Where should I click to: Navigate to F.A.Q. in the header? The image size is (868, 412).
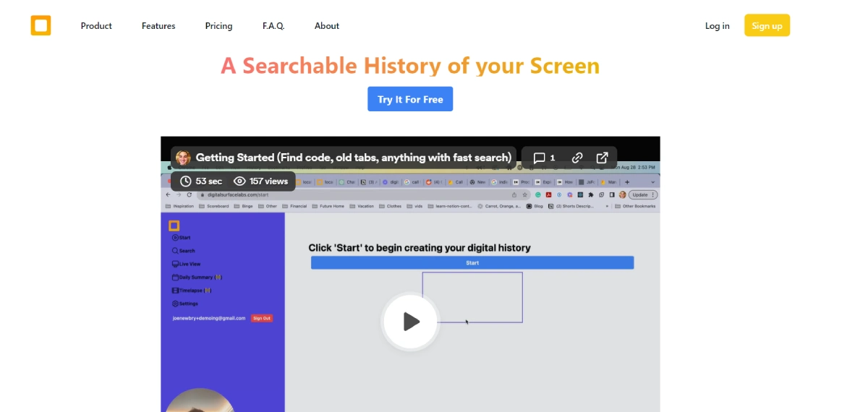click(273, 26)
